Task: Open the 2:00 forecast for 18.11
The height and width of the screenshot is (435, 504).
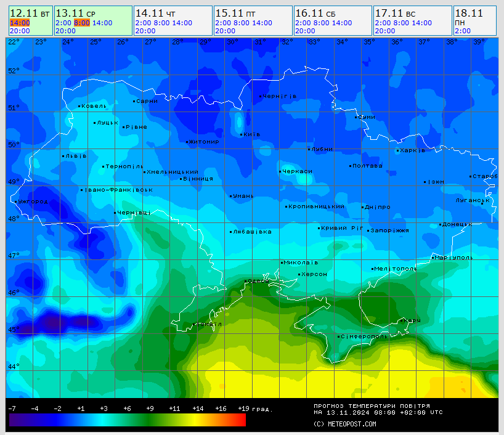Action: (463, 31)
